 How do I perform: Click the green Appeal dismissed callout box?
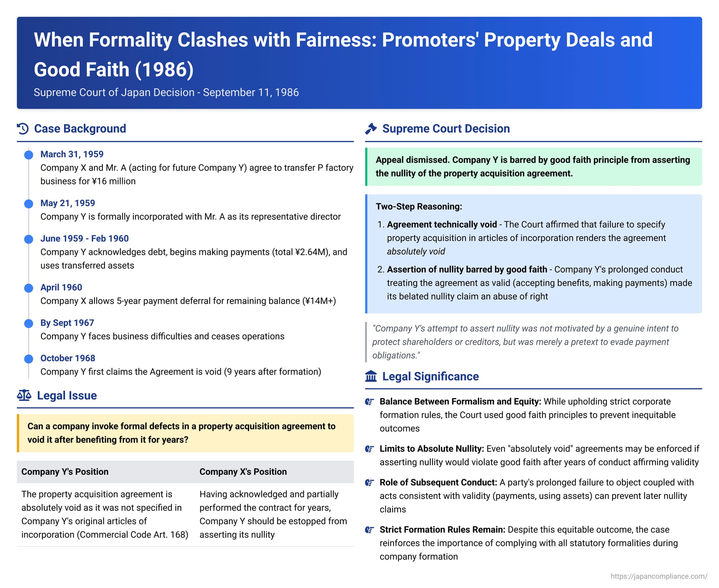coord(533,167)
